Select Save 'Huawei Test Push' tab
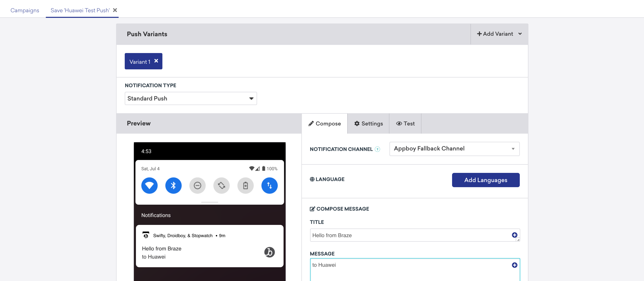This screenshot has height=281, width=644. 80,10
